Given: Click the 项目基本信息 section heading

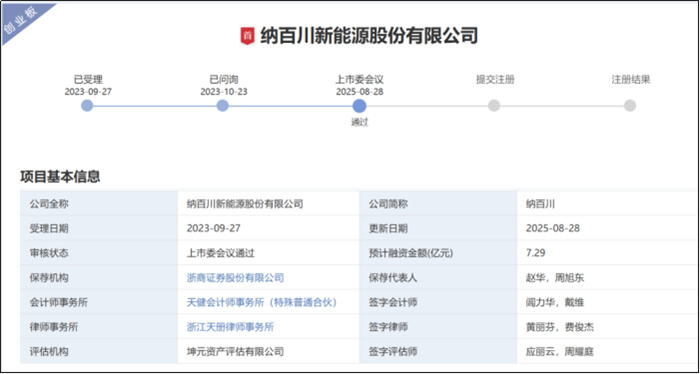Looking at the screenshot, I should 60,176.
